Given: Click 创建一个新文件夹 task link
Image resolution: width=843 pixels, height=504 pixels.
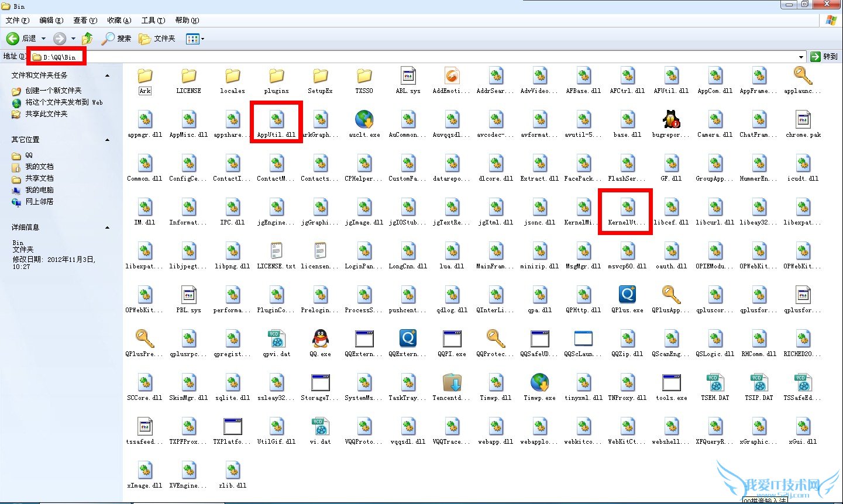Looking at the screenshot, I should click(x=53, y=91).
